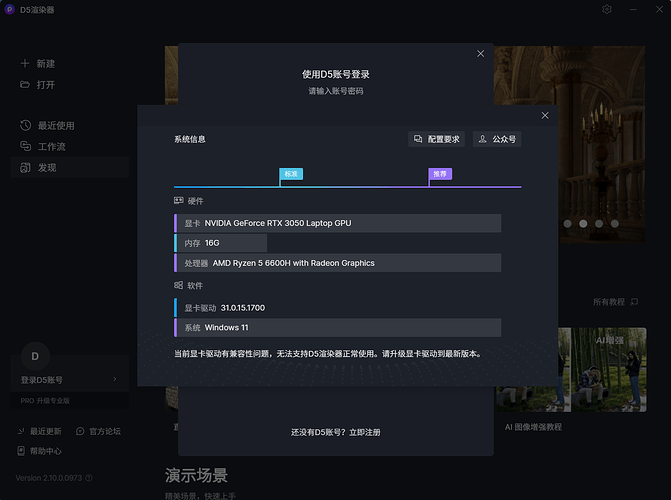This screenshot has height=500, width=671.
Task: Select 发现 discover section
Action: (x=70, y=167)
